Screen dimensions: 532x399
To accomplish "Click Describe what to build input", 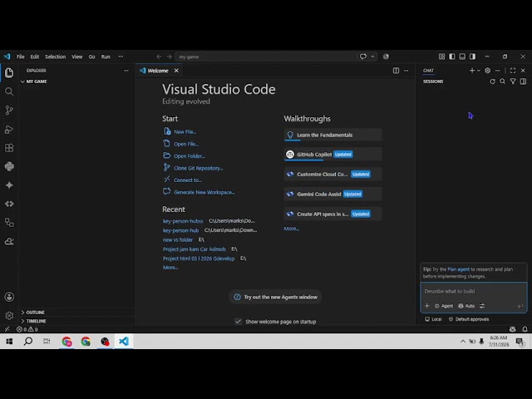I will [474, 292].
